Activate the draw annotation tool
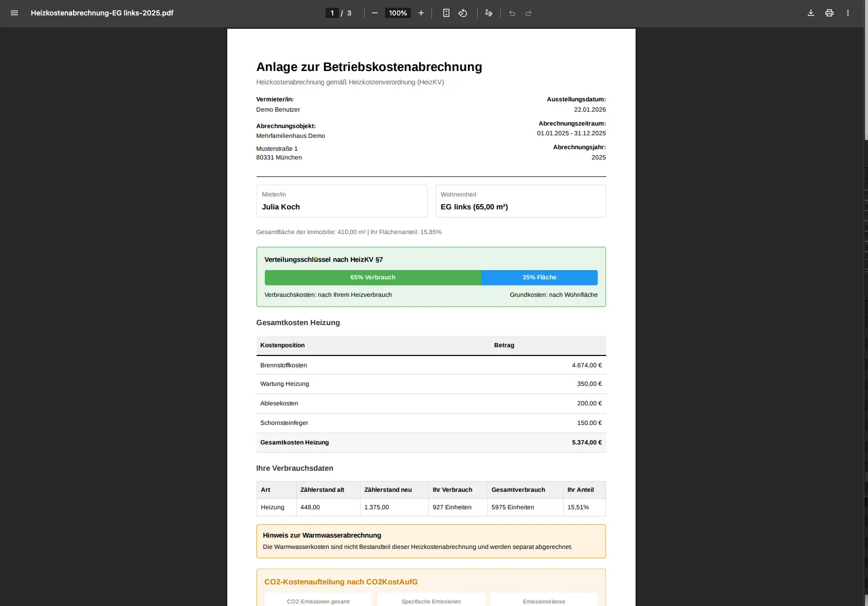The height and width of the screenshot is (606, 868). 489,13
